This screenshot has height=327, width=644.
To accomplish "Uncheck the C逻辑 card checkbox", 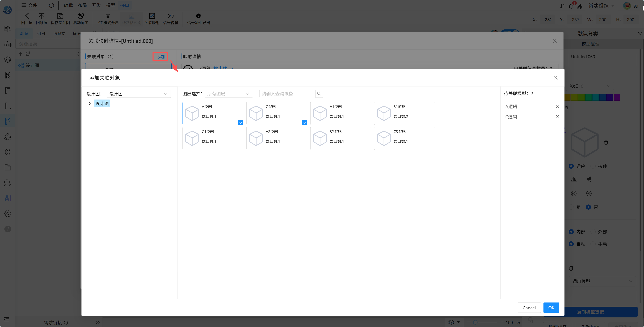I will [304, 123].
